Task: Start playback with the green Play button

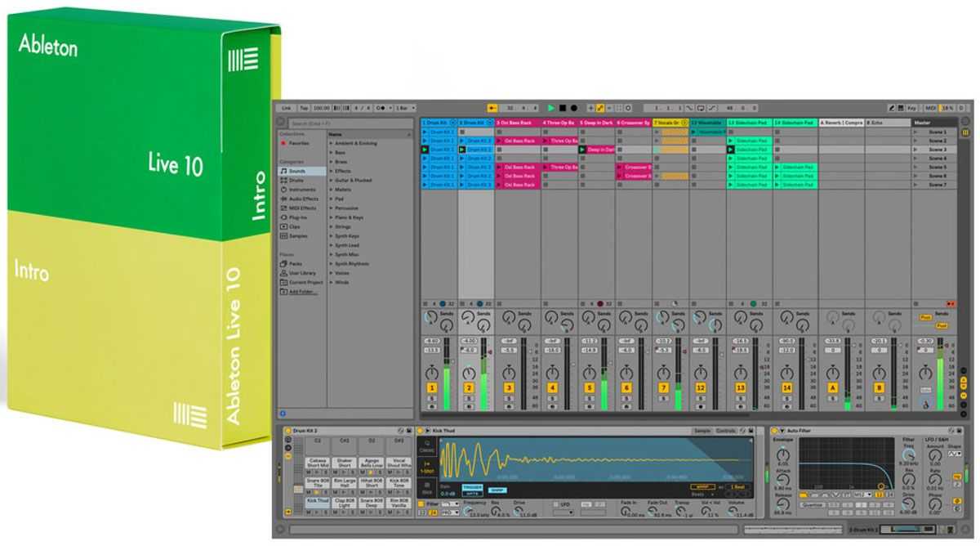Action: pyautogui.click(x=551, y=108)
